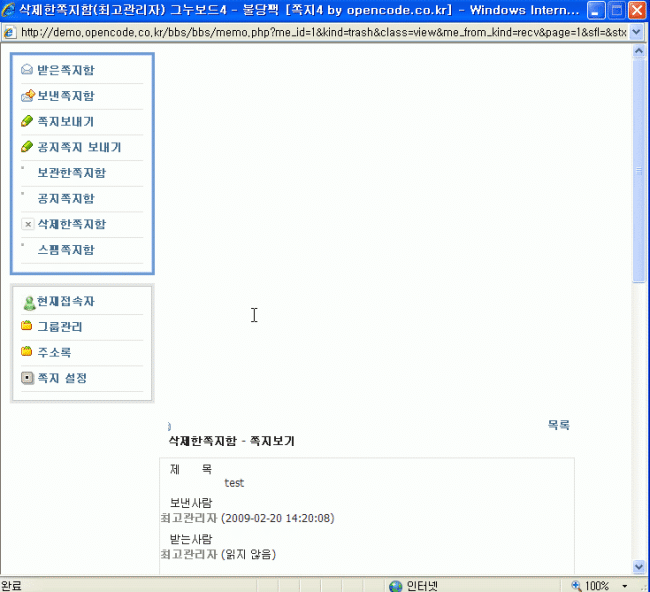
Task: Click the 보낸사람 label
Action: (191, 503)
